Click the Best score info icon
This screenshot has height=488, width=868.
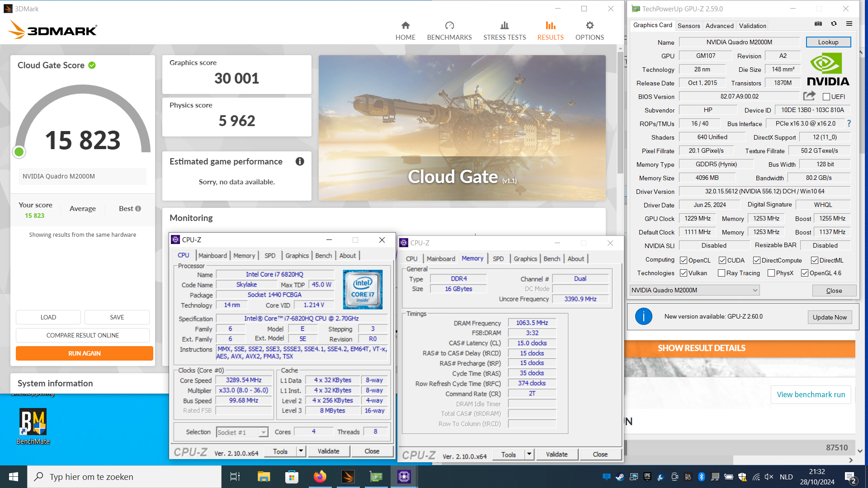(138, 208)
